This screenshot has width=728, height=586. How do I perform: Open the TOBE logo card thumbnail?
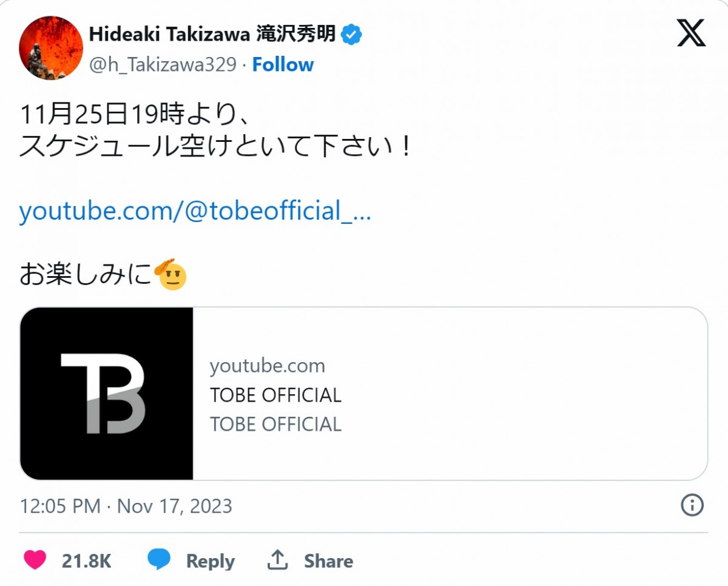[107, 394]
